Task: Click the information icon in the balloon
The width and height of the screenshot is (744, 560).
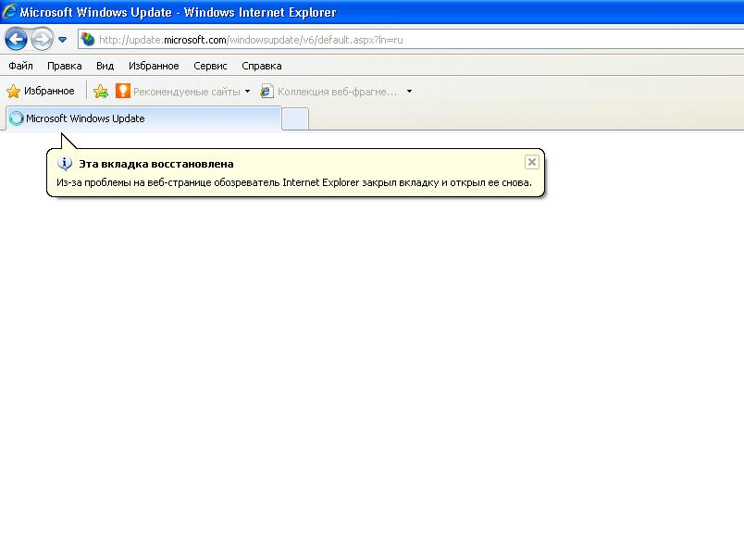Action: 65,164
